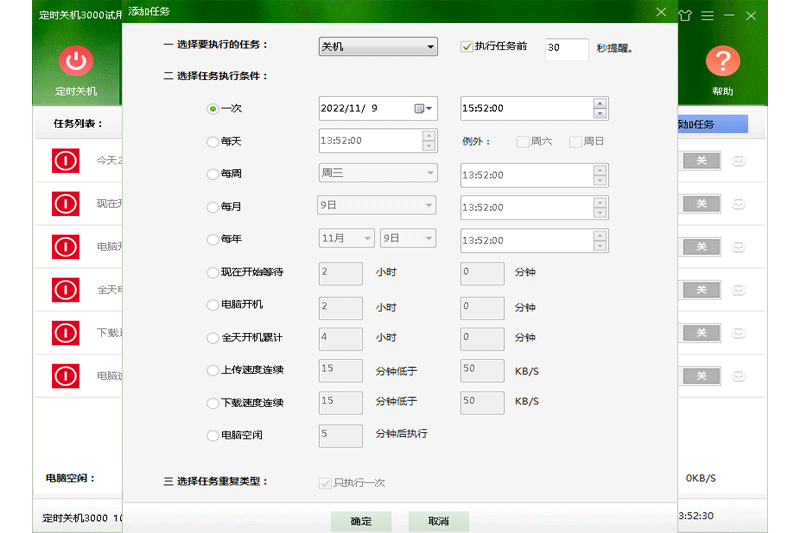Viewport: 800px width, 533px height.
Task: Click the 50 KB/S field in the 上传速度连续 row
Action: 482,370
